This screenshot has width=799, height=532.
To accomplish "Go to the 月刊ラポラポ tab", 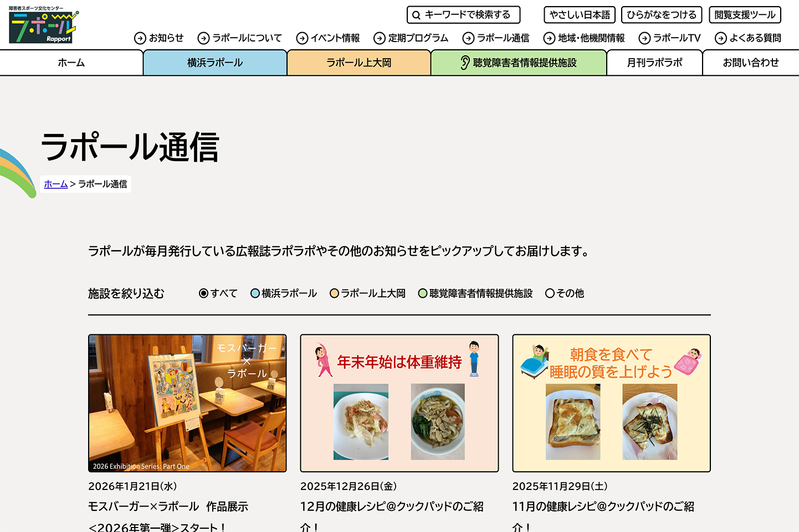I will [654, 63].
